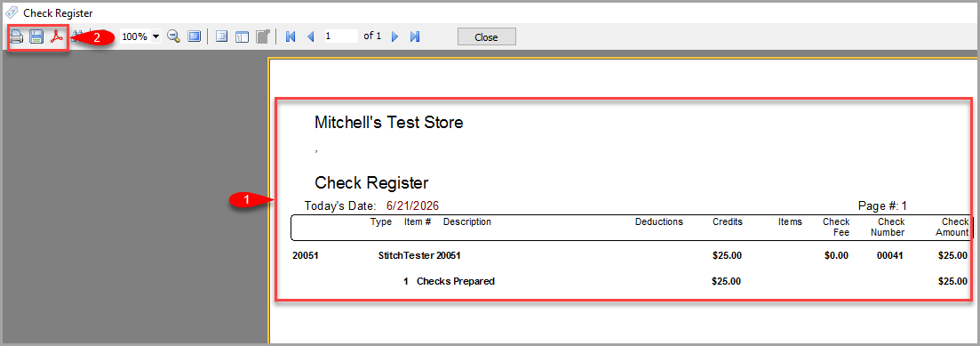
Task: Export the report to PDF
Action: point(57,37)
